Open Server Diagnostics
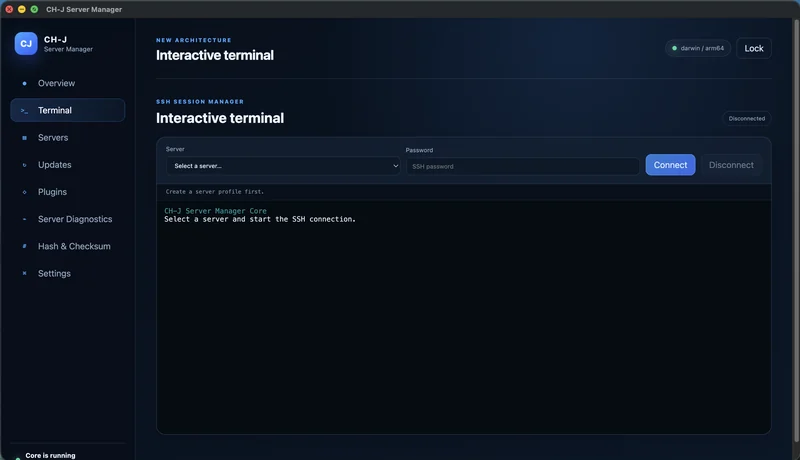The height and width of the screenshot is (460, 800). pos(67,219)
